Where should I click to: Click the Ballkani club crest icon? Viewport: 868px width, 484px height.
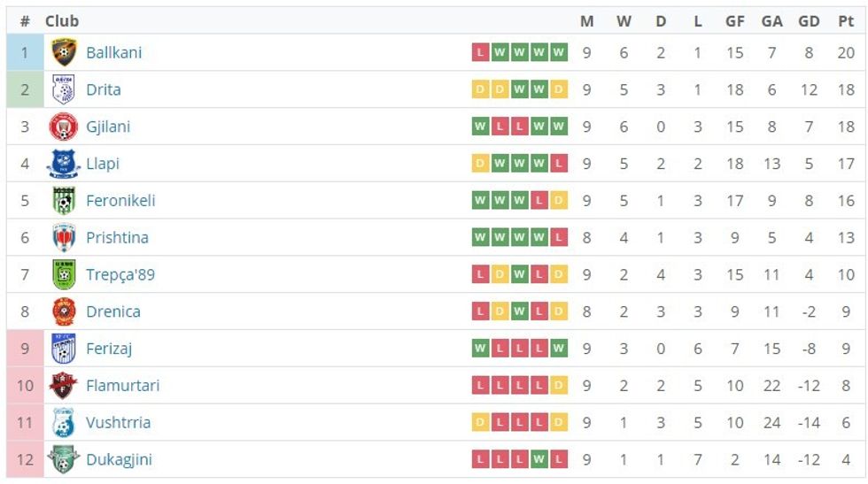coord(64,52)
